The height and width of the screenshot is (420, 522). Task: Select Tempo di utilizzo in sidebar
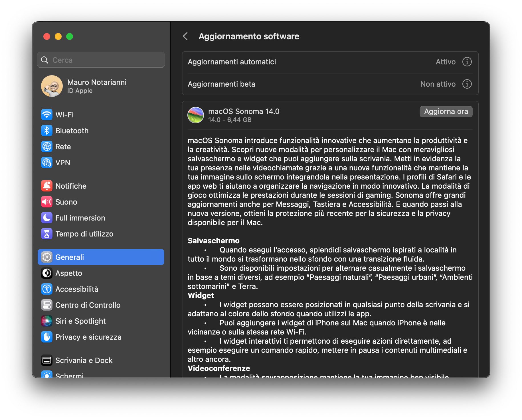point(101,234)
